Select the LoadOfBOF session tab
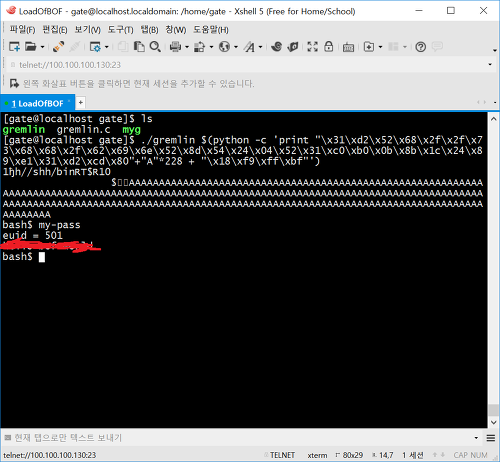 click(x=37, y=103)
